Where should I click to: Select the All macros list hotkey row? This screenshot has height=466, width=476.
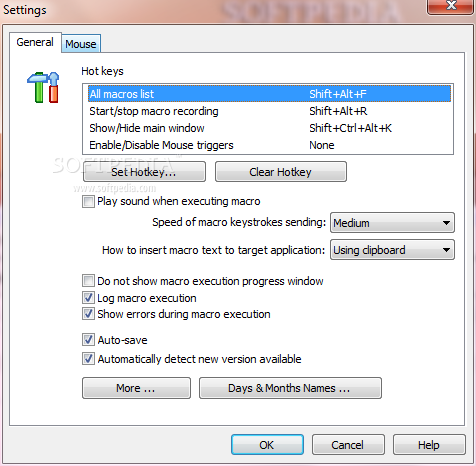[x=269, y=94]
